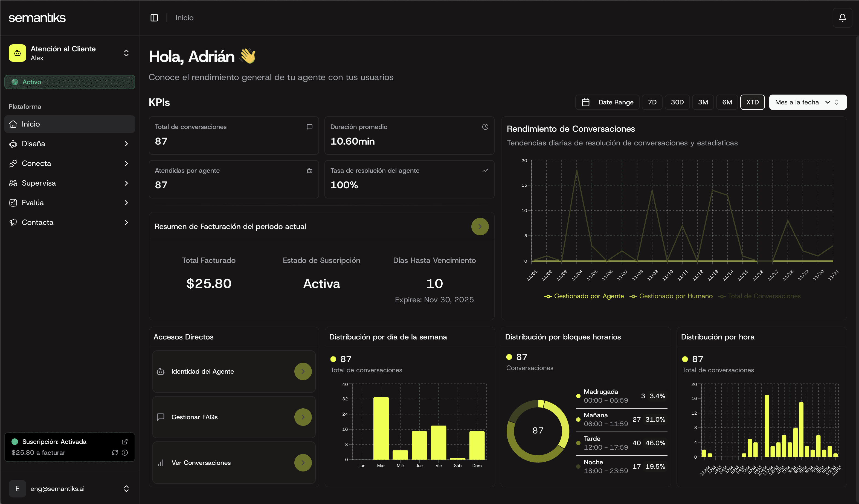The height and width of the screenshot is (504, 859).
Task: Click the Noche legend color dot
Action: pyautogui.click(x=578, y=467)
